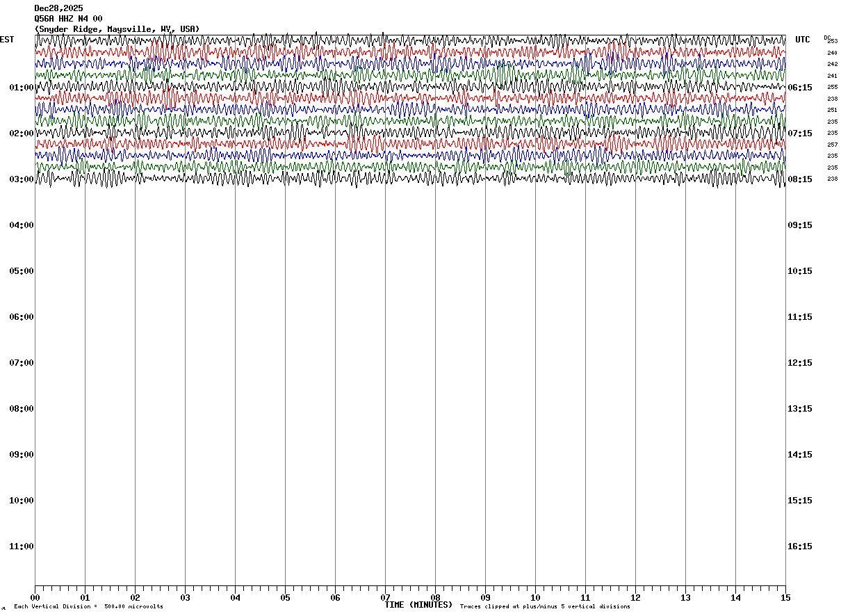Image resolution: width=841 pixels, height=616 pixels.
Task: Select the 07:00 EST time label
Action: [22, 363]
